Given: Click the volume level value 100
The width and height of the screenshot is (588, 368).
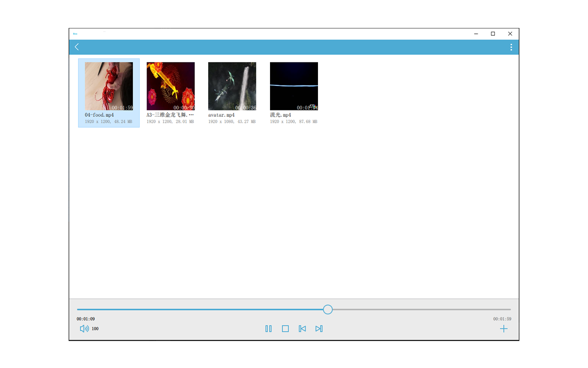Looking at the screenshot, I should 95,329.
